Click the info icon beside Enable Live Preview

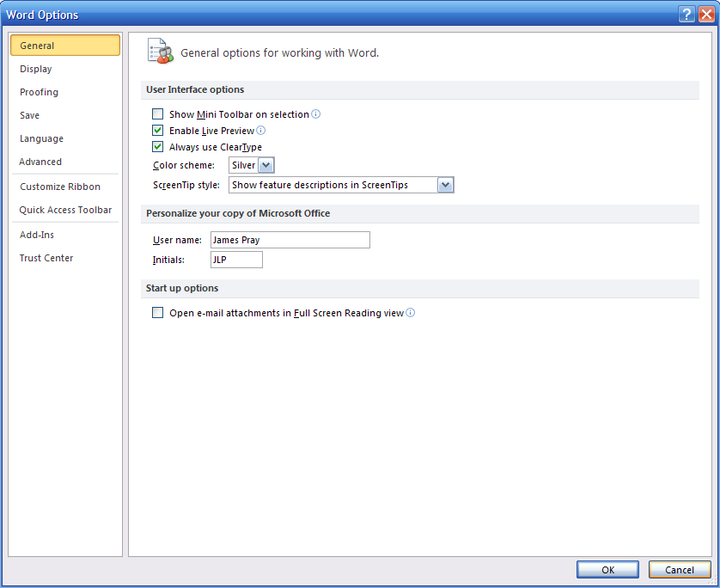pos(261,131)
